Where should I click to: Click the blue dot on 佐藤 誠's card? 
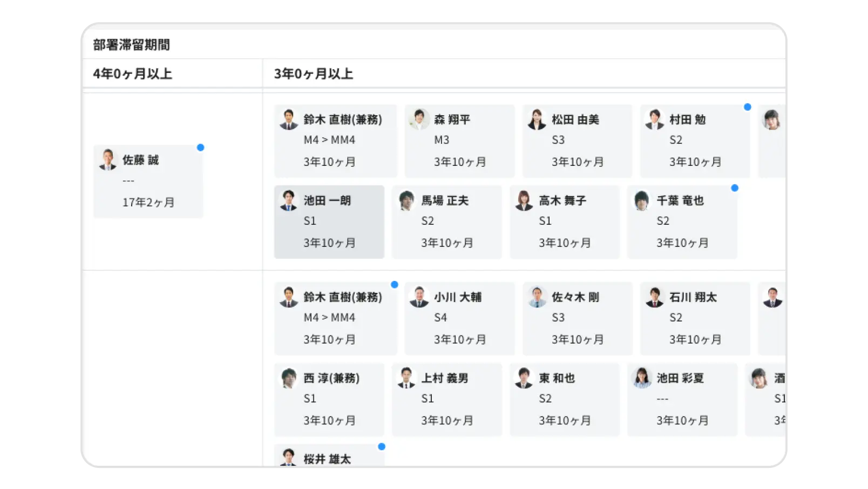(x=201, y=146)
